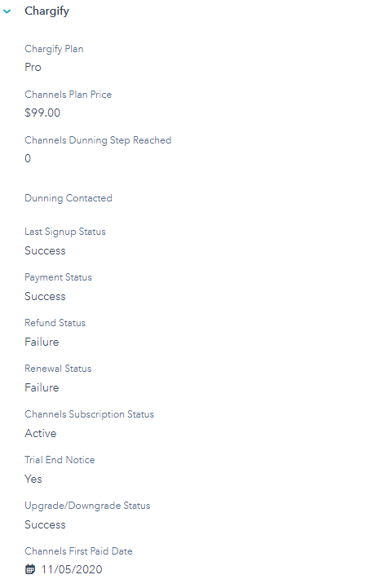
Task: Open the Upgrade/Downgrade Status Success value
Action: point(45,524)
